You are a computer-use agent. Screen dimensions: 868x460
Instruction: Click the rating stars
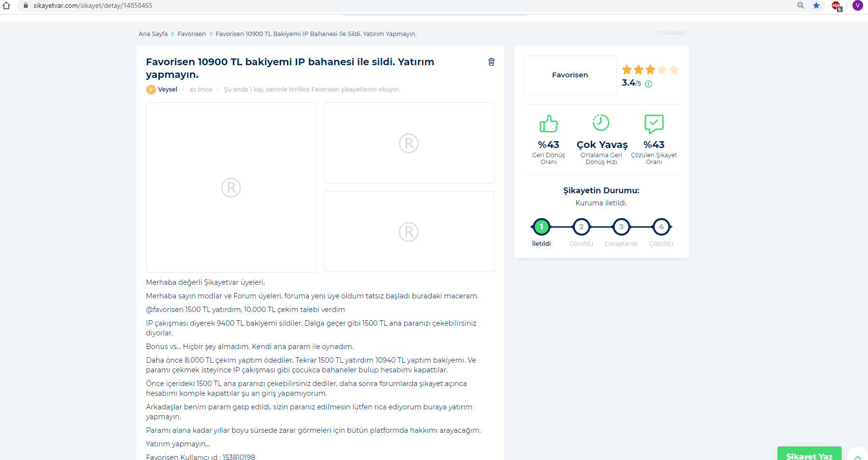tap(650, 70)
